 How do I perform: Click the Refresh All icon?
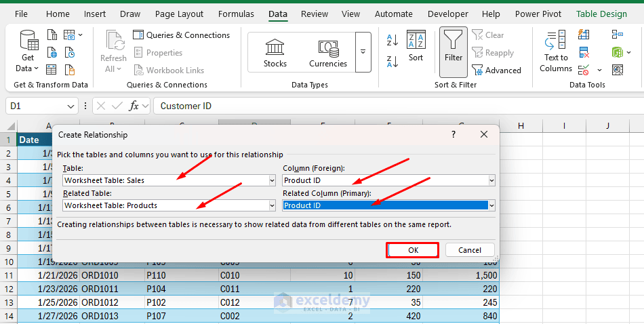pyautogui.click(x=113, y=52)
